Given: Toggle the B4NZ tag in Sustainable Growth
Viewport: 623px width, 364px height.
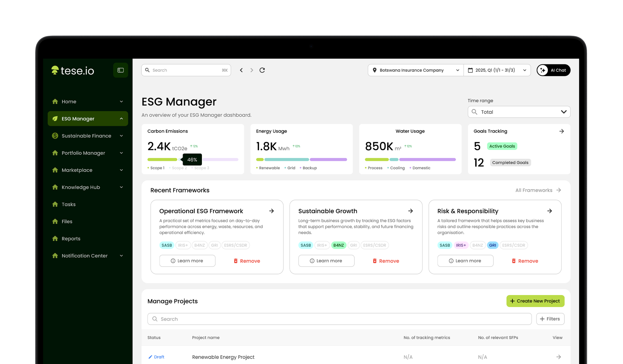Looking at the screenshot, I should point(338,245).
